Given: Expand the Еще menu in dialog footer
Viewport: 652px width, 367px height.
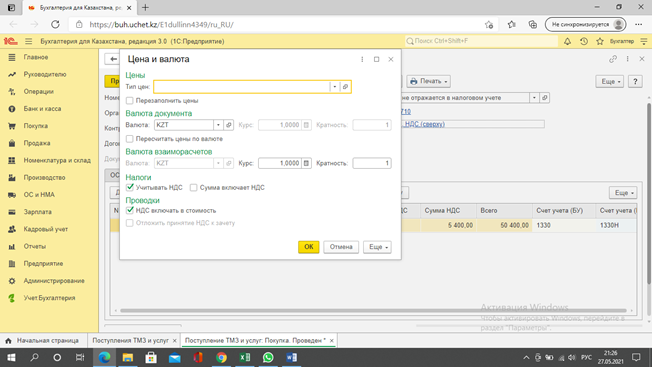Looking at the screenshot, I should 378,247.
